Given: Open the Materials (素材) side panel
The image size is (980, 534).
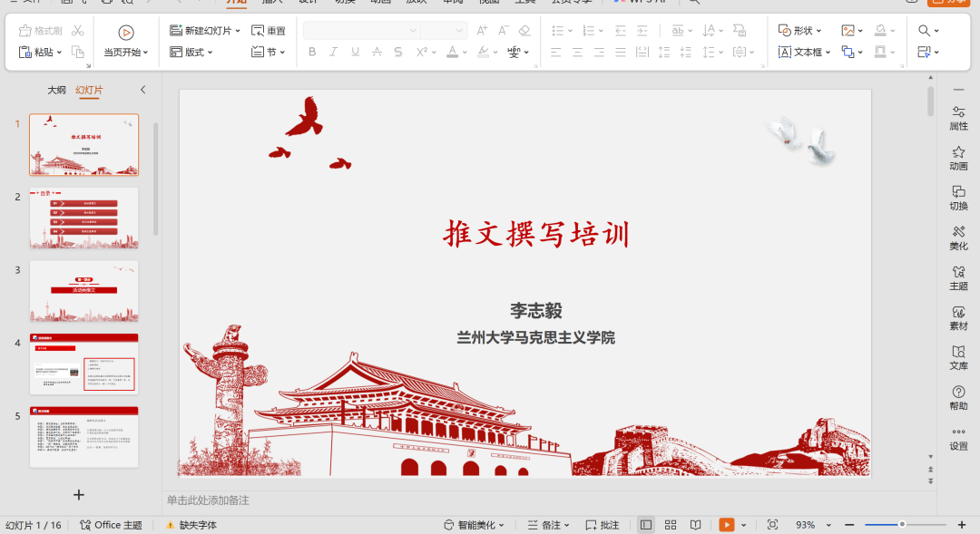Looking at the screenshot, I should (x=958, y=318).
